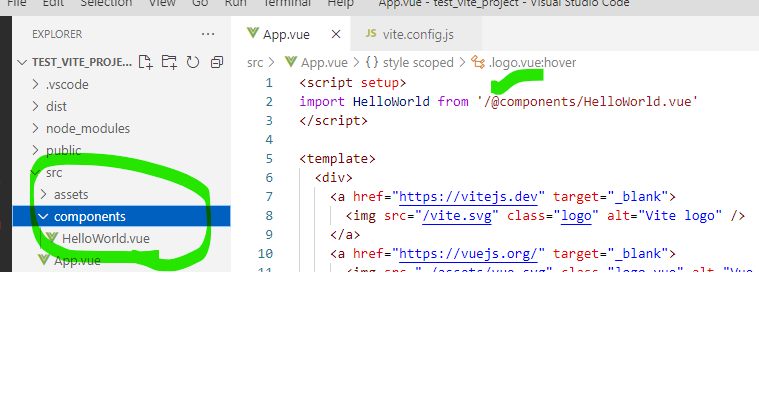The image size is (759, 418).
Task: Collapse the components folder
Action: click(x=44, y=216)
